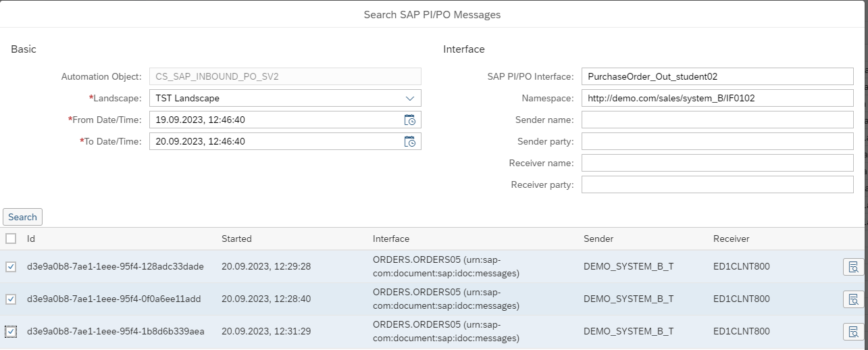
Task: Click the Basic section heading
Action: (24, 49)
